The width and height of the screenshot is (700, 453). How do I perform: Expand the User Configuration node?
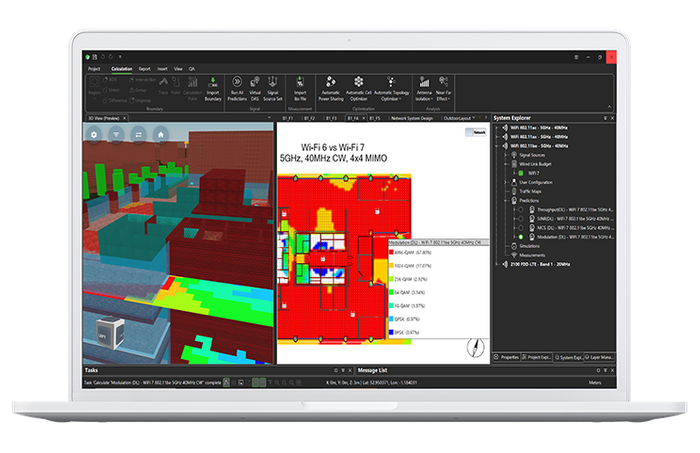[506, 182]
